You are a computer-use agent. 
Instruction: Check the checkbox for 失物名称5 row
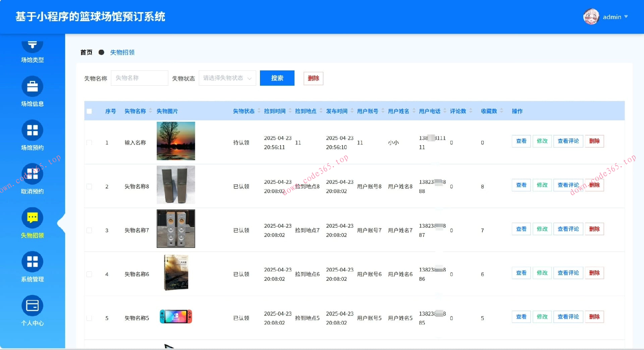[x=89, y=317]
